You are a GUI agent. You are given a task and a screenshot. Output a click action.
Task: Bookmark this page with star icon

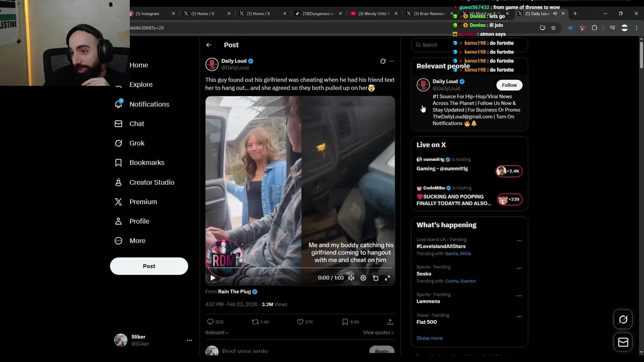(x=553, y=28)
